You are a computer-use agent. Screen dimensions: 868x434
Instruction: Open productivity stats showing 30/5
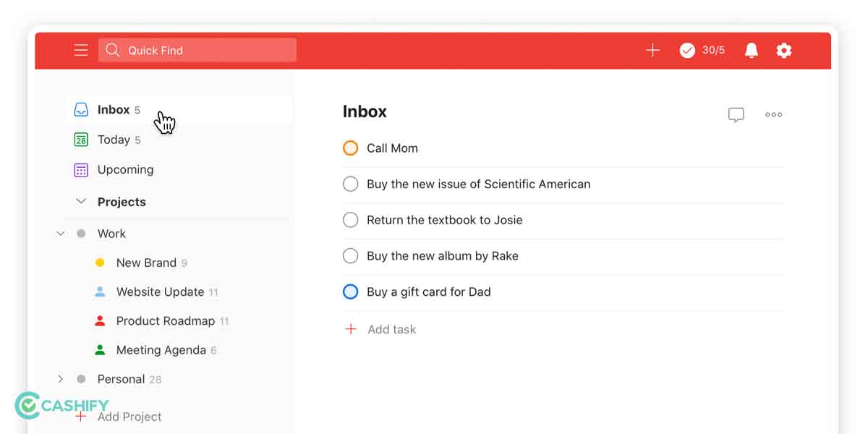coord(702,50)
